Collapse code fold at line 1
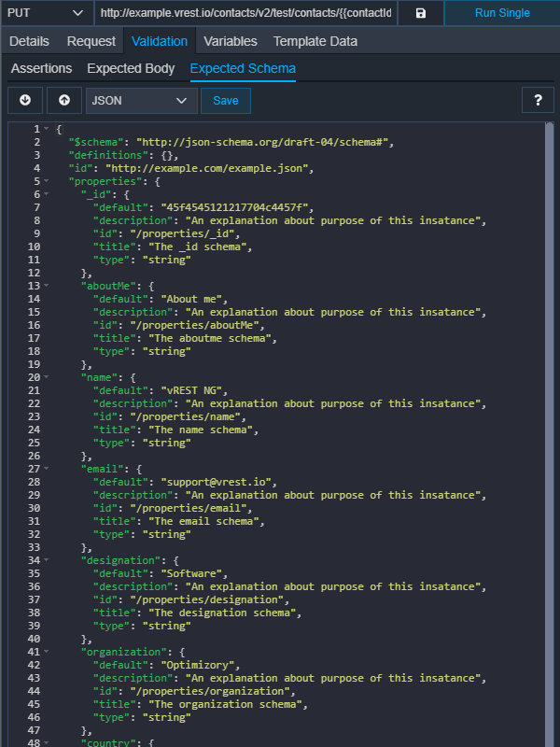 tap(46, 129)
